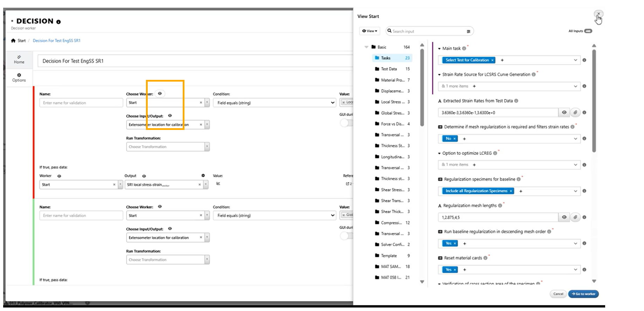Select the Test Data folder in tree

[388, 69]
